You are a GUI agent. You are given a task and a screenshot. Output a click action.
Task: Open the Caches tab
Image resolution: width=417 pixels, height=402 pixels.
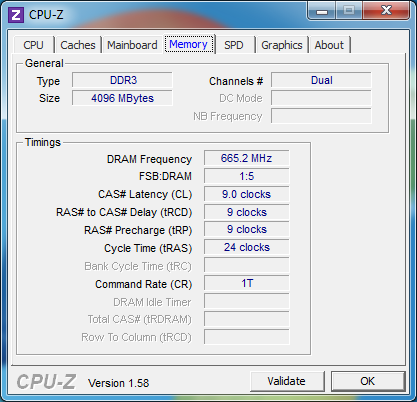pyautogui.click(x=78, y=45)
